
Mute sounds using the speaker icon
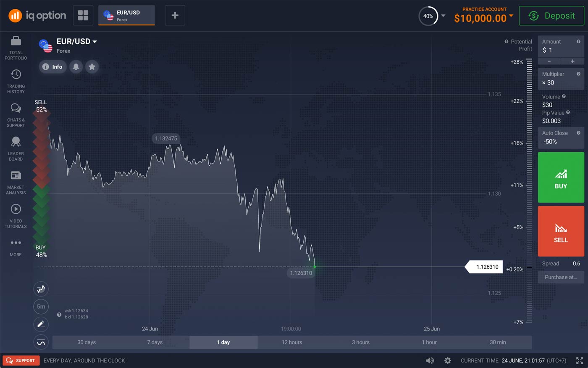coord(430,360)
